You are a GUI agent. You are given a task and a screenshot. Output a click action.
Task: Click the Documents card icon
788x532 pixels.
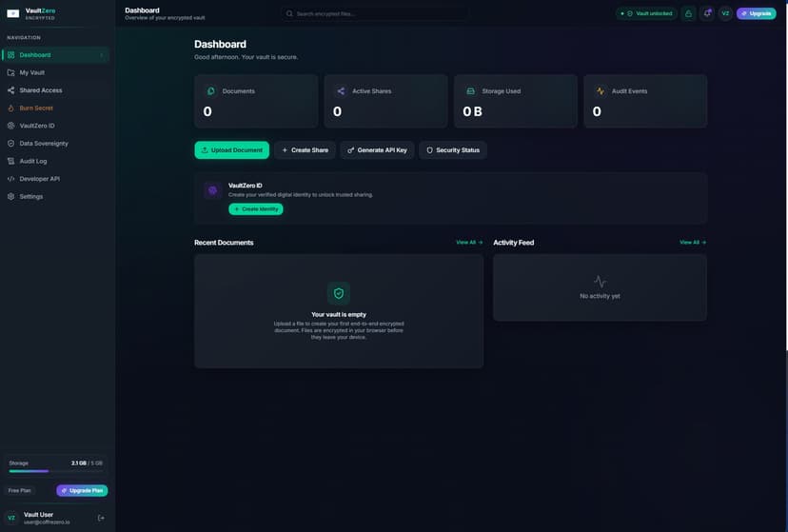coord(211,91)
